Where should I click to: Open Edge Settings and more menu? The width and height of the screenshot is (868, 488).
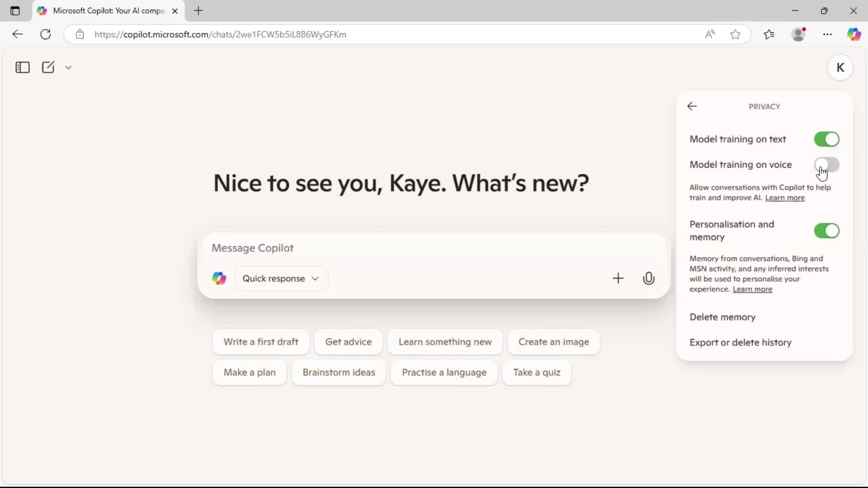[827, 34]
